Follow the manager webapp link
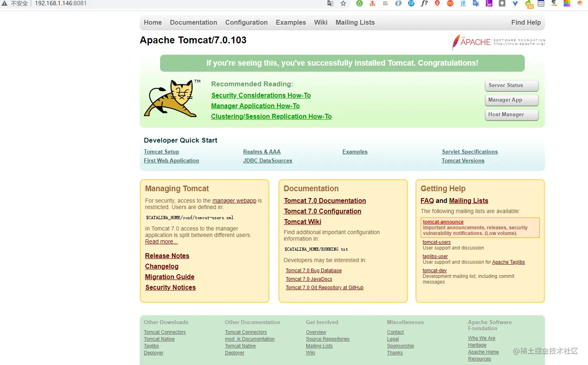Screen dimensions: 588x365 point(234,201)
